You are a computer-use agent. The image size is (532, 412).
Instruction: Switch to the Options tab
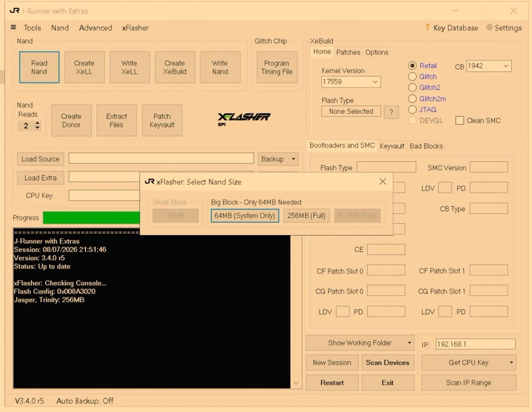pos(377,52)
